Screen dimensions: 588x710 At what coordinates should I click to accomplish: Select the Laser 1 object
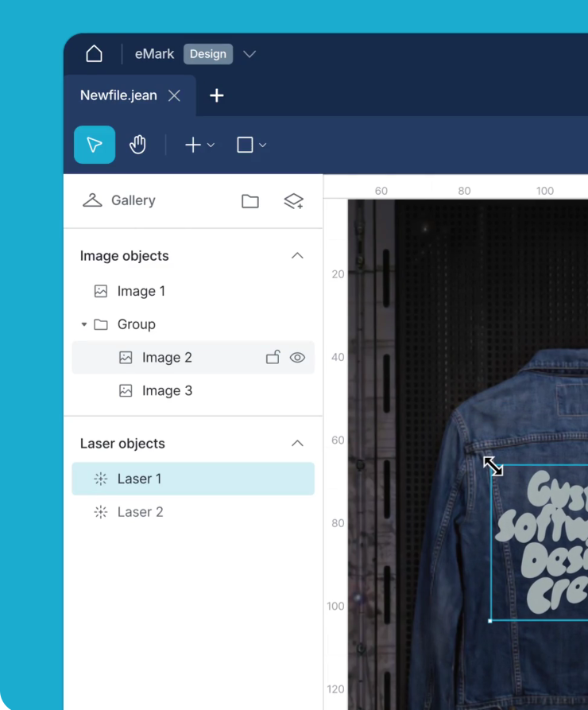(193, 479)
